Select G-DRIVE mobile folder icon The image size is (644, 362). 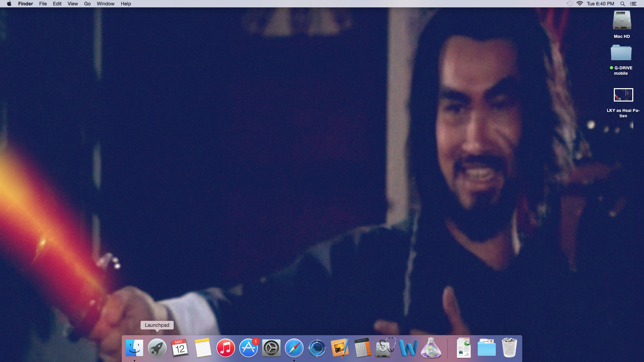621,53
